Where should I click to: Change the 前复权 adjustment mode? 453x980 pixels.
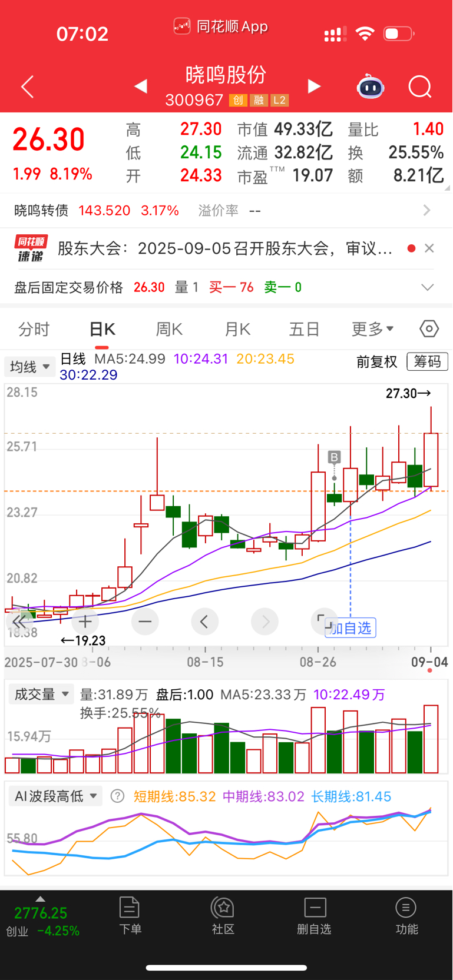click(x=377, y=361)
